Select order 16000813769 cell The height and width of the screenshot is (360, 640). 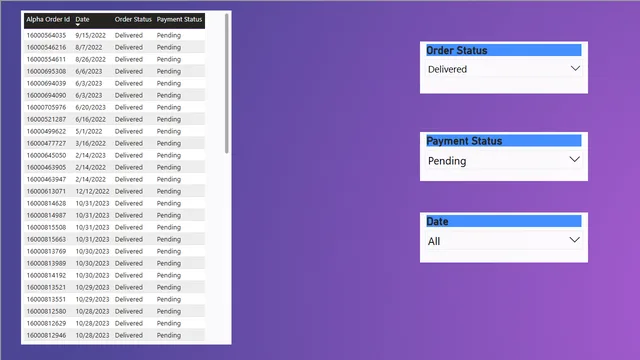(46, 251)
